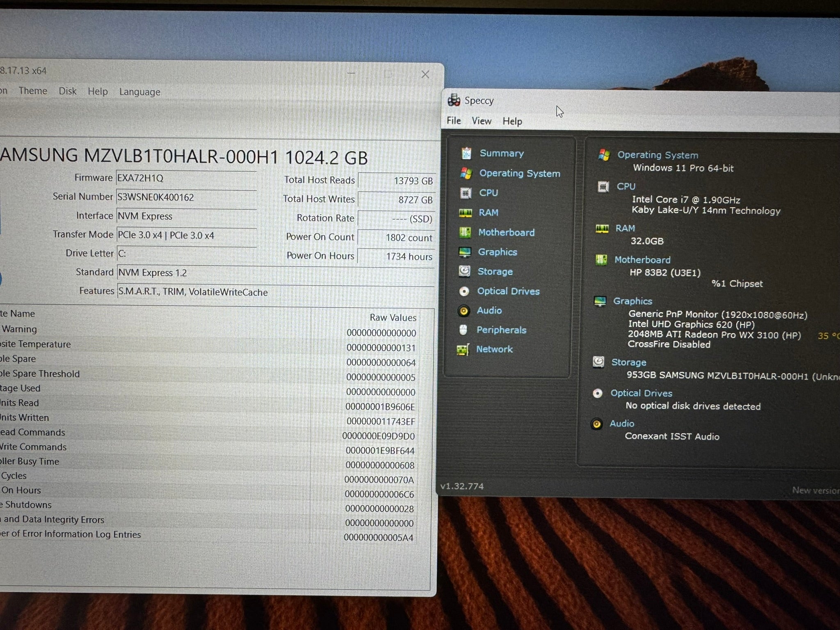Image resolution: width=840 pixels, height=630 pixels.
Task: Click the Motherboard icon in summary panel
Action: (x=601, y=260)
